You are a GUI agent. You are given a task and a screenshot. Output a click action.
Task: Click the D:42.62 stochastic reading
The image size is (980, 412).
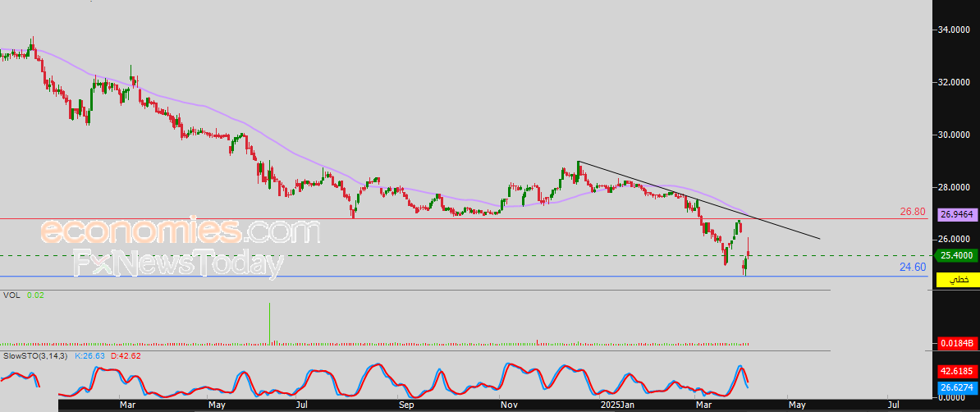pyautogui.click(x=126, y=355)
